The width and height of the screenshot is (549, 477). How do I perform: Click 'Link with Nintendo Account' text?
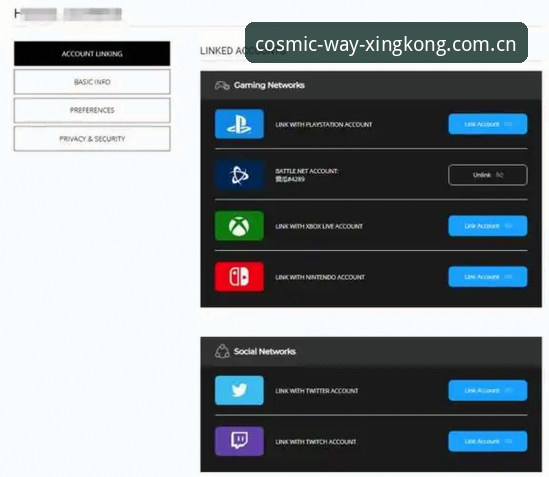(x=320, y=277)
